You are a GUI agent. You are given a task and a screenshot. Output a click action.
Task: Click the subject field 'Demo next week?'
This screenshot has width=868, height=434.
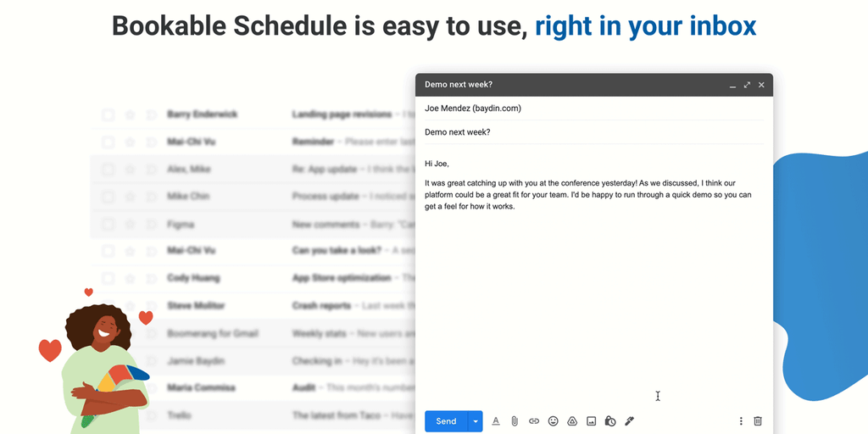point(593,132)
